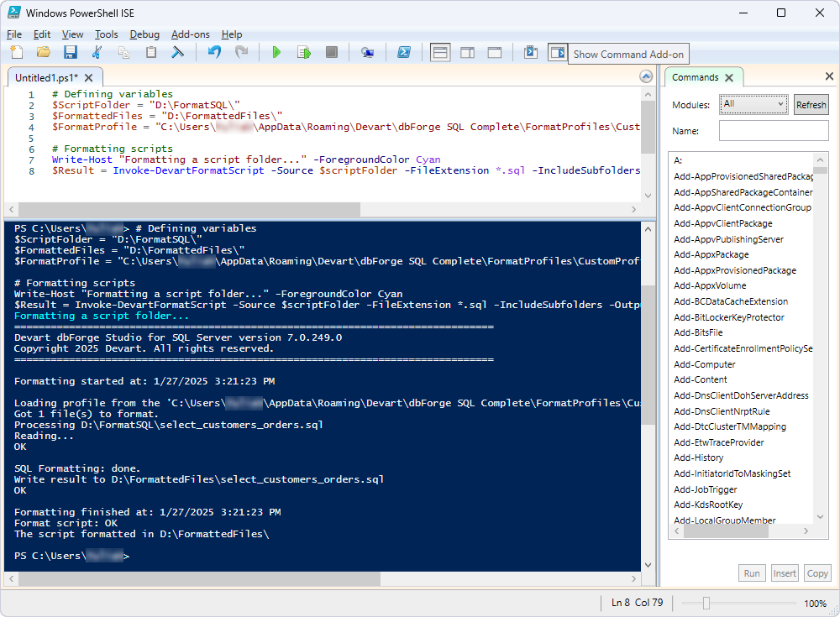Viewport: 840px width, 617px height.
Task: Toggle the Show Command Add-on icon
Action: (558, 53)
